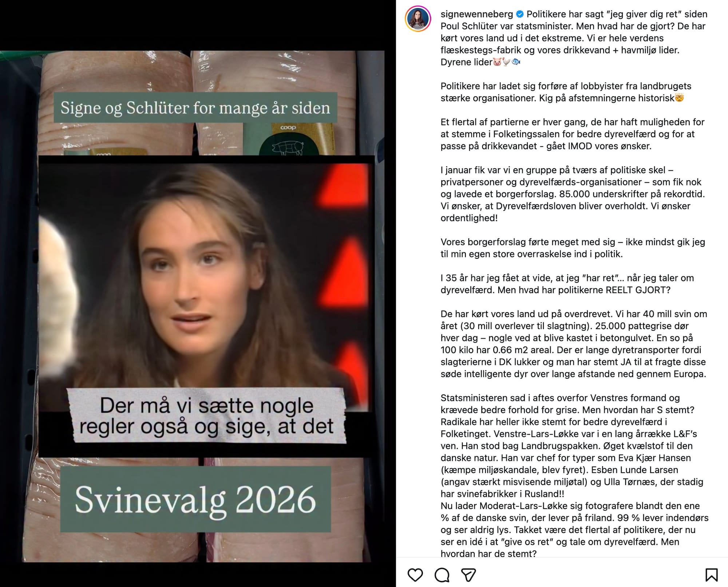The height and width of the screenshot is (587, 728).
Task: Click the 'Svinevalg 2026' banner
Action: 195,499
